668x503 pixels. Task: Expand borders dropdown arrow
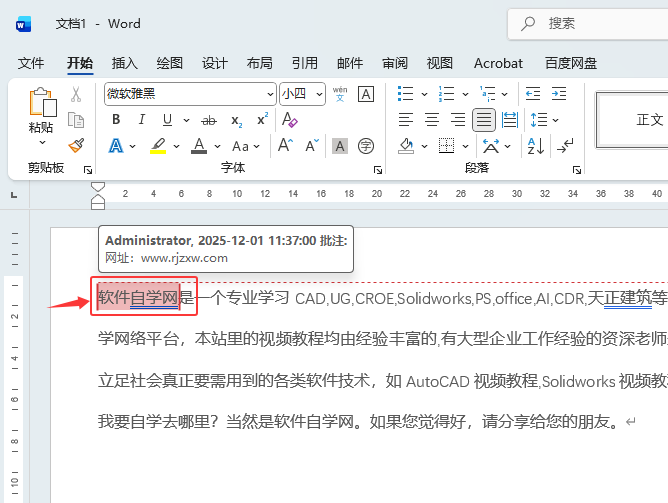[x=465, y=147]
